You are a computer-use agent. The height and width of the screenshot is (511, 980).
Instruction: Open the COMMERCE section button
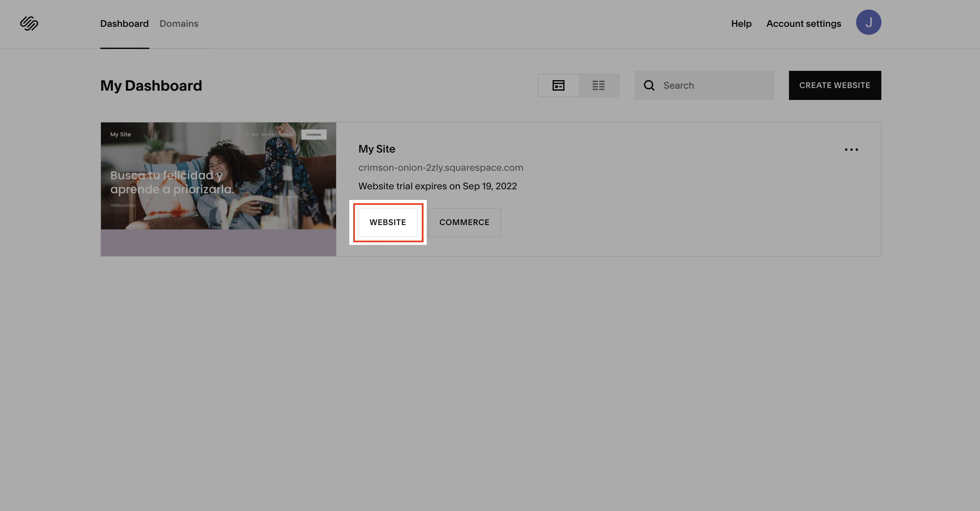pyautogui.click(x=464, y=222)
